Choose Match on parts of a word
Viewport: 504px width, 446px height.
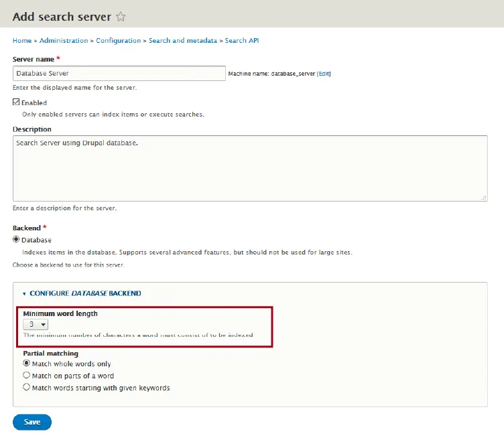click(x=26, y=375)
